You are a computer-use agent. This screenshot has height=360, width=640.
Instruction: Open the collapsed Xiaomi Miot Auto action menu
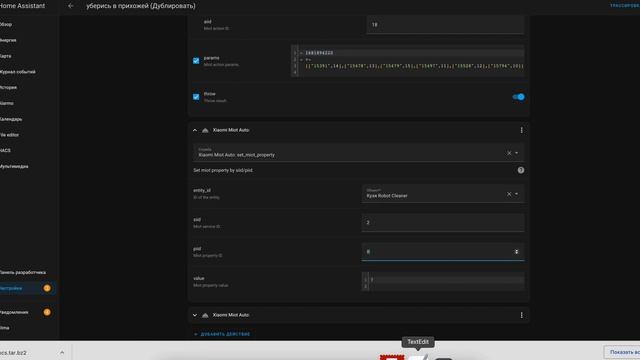point(521,315)
